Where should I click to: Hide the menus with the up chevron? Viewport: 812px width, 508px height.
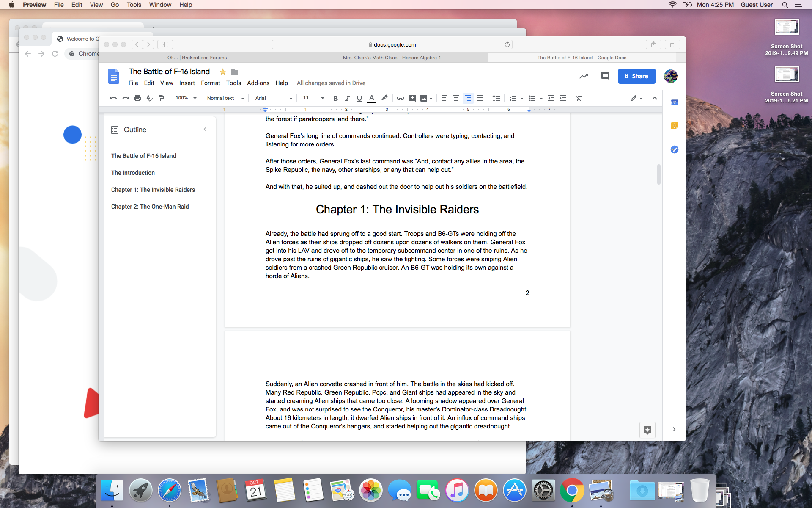[654, 98]
